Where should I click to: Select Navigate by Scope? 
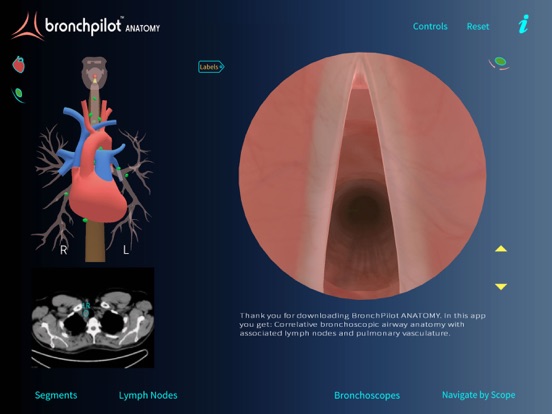tap(478, 395)
